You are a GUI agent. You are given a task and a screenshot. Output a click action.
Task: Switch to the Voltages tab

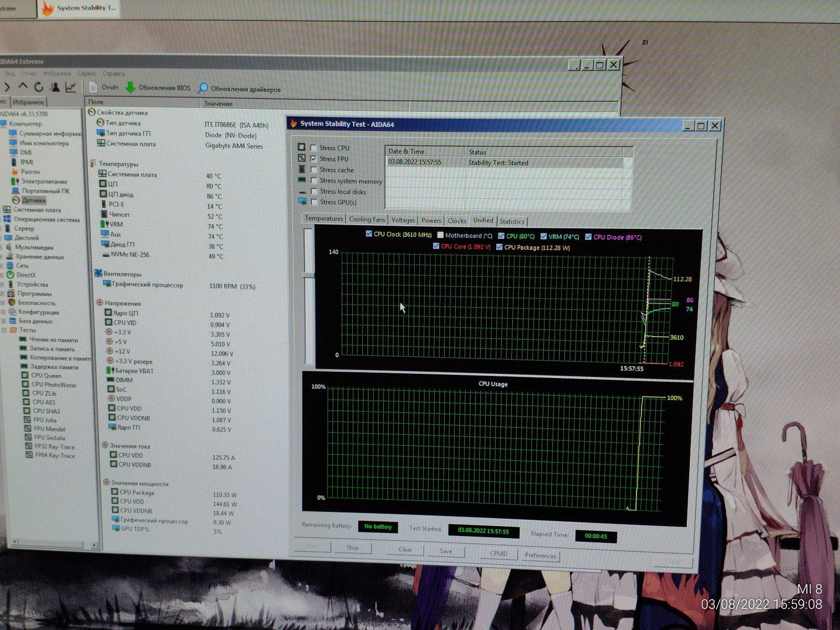pyautogui.click(x=403, y=220)
